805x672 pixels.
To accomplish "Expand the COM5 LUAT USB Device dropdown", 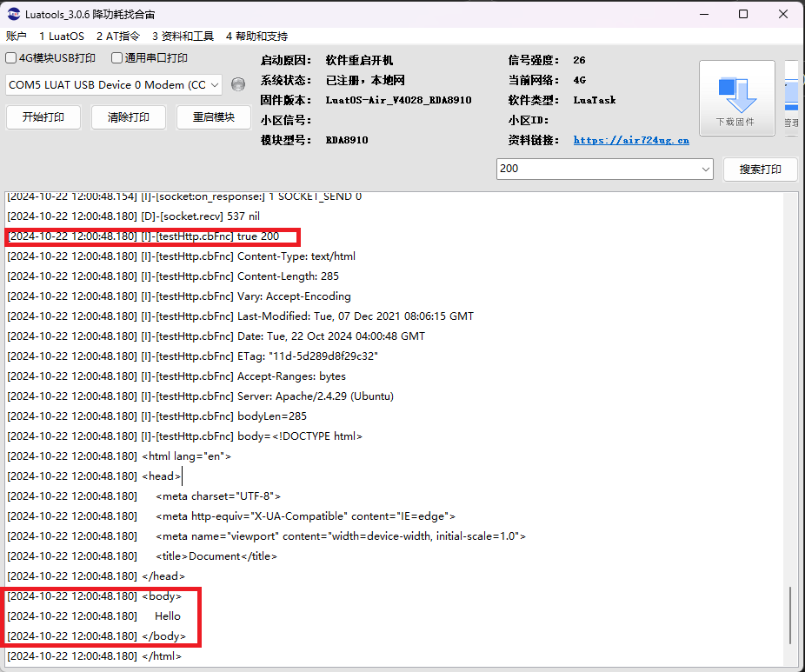I will click(x=215, y=84).
